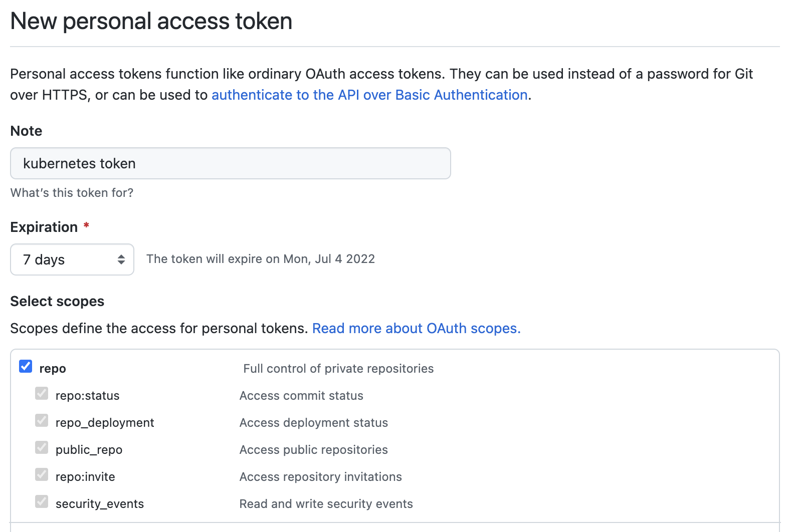
Task: Select the kubernetes token text
Action: click(79, 163)
